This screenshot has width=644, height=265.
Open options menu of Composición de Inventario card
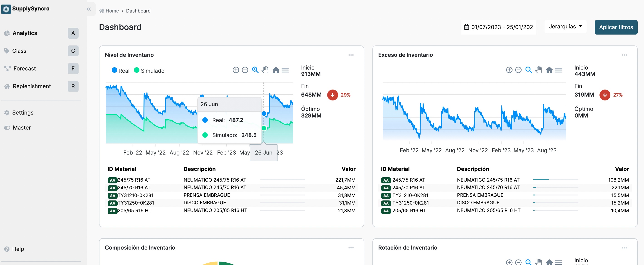tap(351, 248)
